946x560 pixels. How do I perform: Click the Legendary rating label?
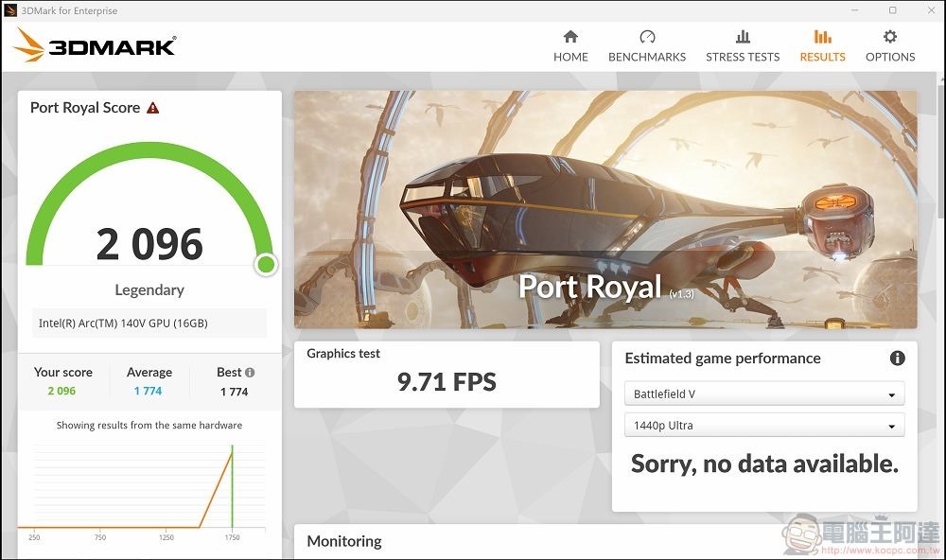149,290
